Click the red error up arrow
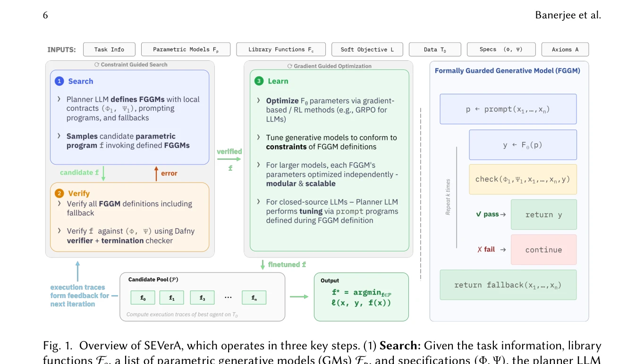644x364 pixels. pyautogui.click(x=156, y=173)
